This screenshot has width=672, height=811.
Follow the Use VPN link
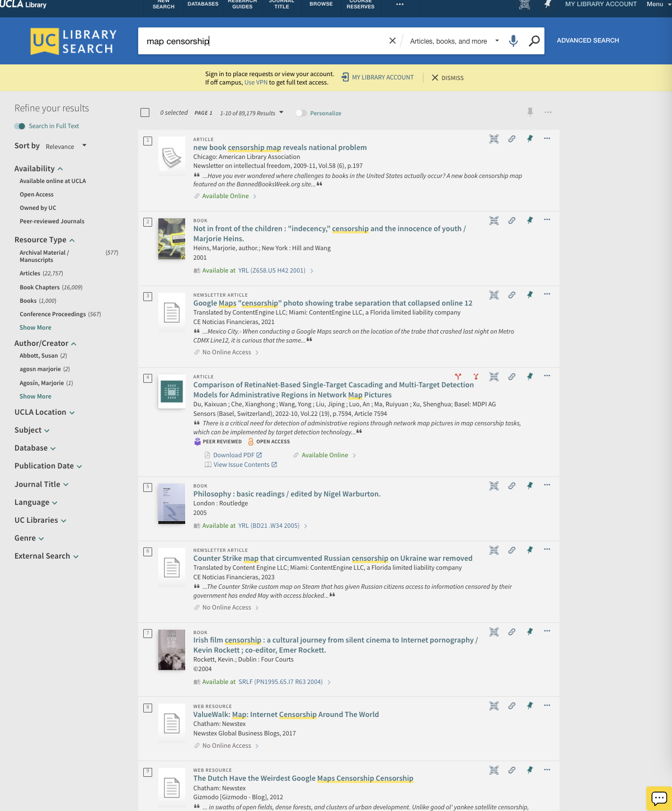tap(256, 82)
